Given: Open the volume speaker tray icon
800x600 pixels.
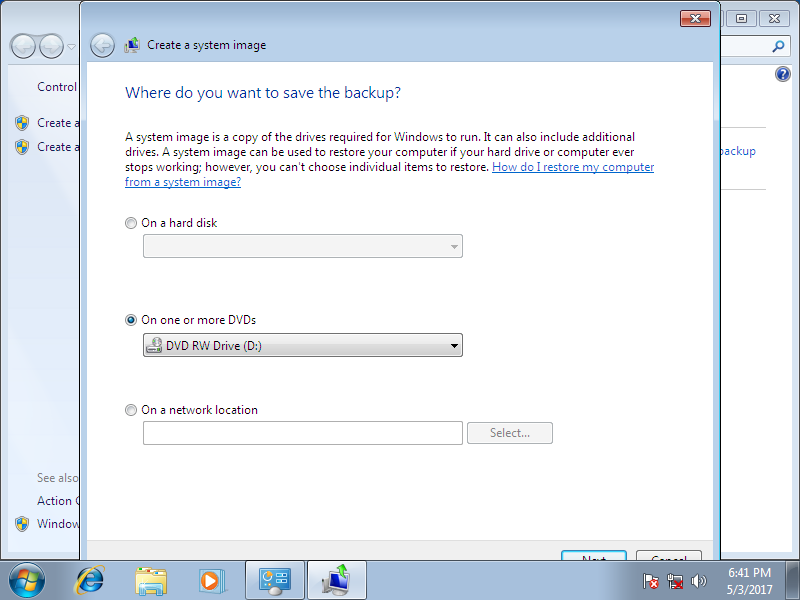Looking at the screenshot, I should tap(698, 581).
